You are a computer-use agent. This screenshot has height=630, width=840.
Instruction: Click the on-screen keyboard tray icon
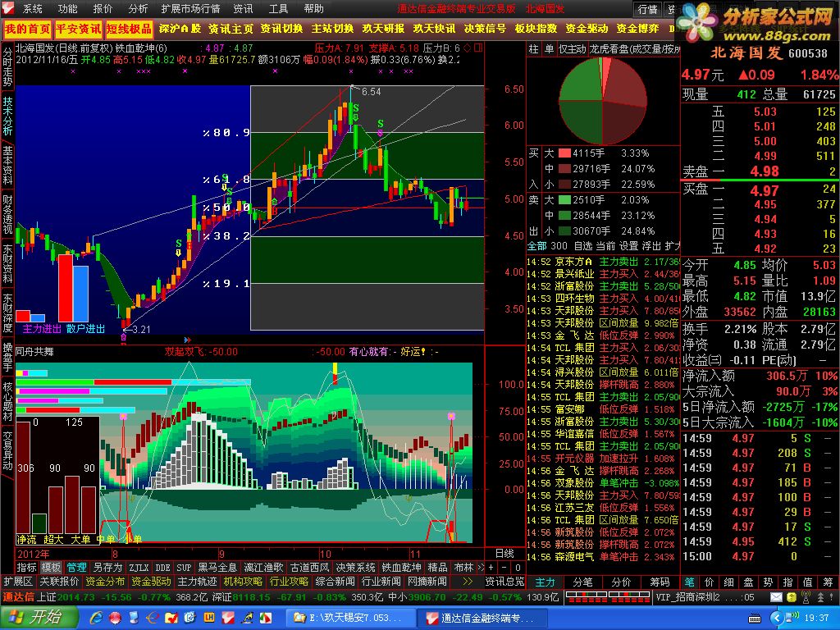[755, 619]
